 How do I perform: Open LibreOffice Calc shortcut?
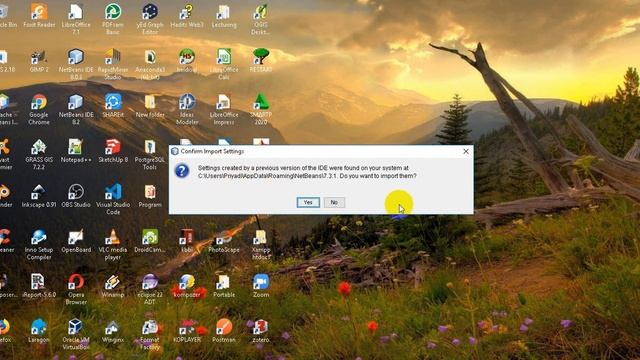coord(224,64)
